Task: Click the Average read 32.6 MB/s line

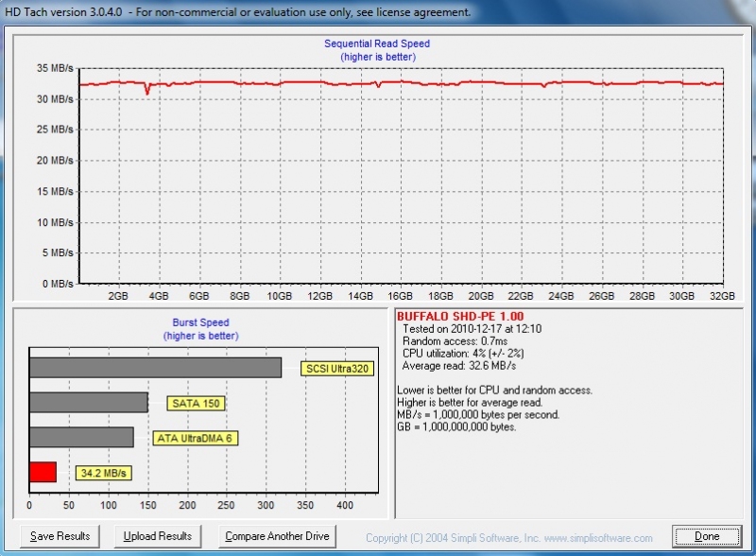Action: point(457,366)
